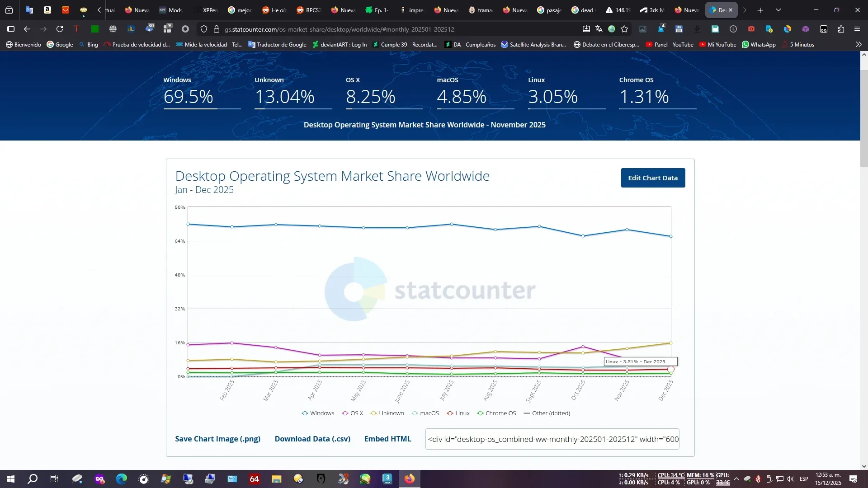This screenshot has width=868, height=488.
Task: Open the Firefox hamburger application menu
Action: point(857,29)
